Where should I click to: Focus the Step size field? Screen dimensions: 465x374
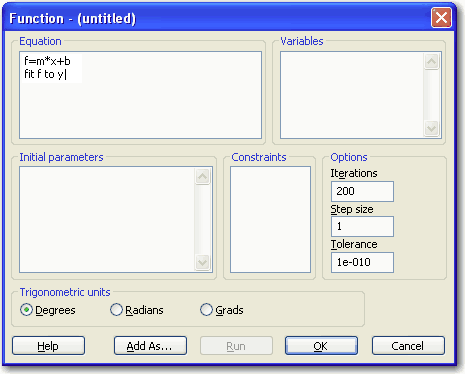point(362,227)
